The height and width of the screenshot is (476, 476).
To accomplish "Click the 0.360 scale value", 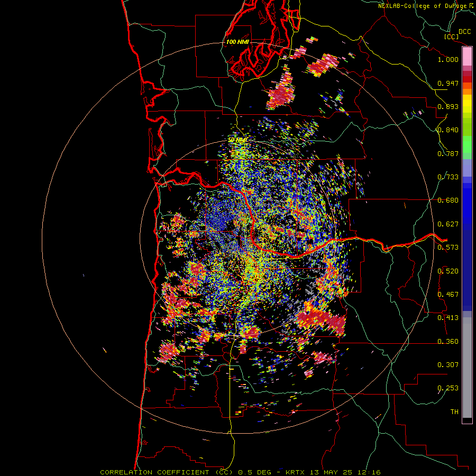I will (448, 342).
